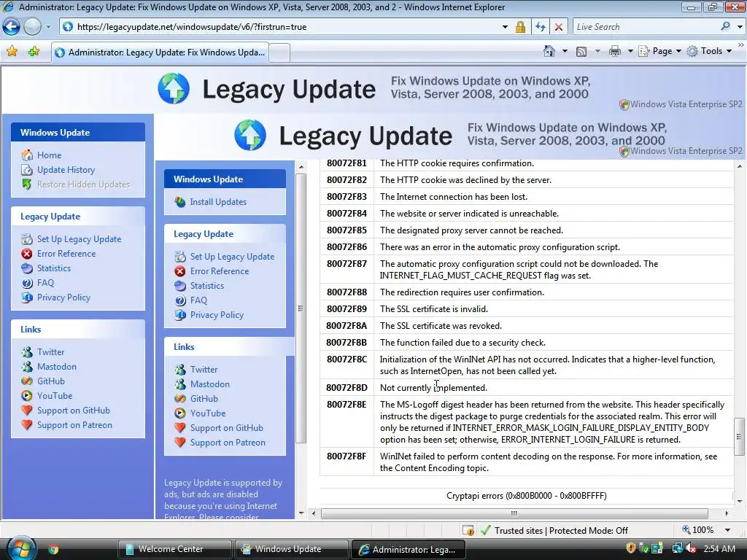Expand the feeds dropdown arrow

tap(597, 51)
